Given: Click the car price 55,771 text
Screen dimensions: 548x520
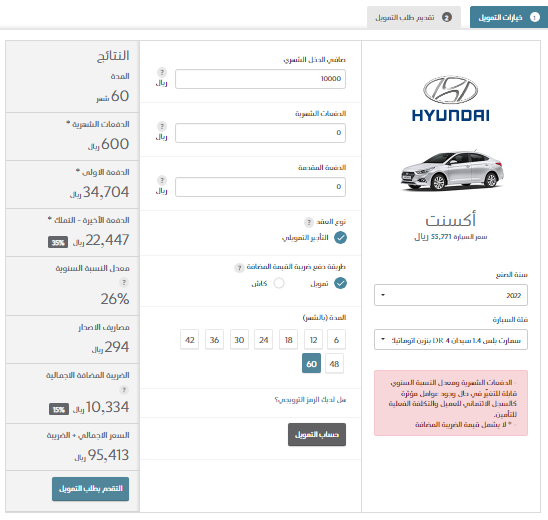Looking at the screenshot, I should (451, 237).
